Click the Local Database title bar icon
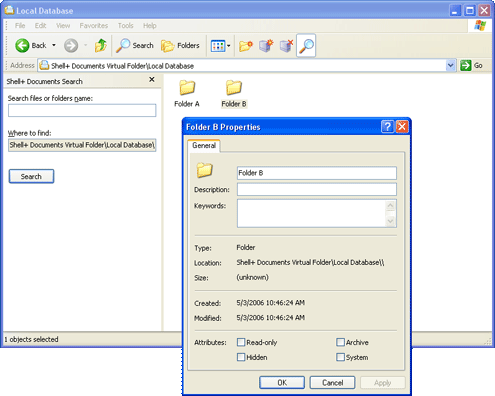 click(x=9, y=10)
